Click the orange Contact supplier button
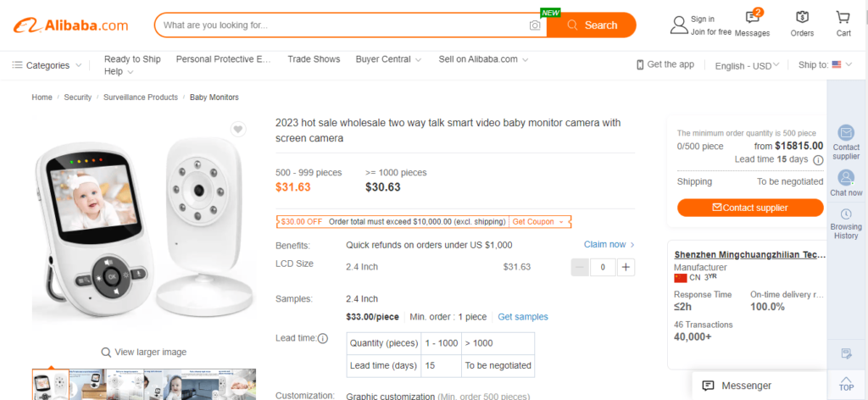This screenshot has height=400, width=868. 750,208
